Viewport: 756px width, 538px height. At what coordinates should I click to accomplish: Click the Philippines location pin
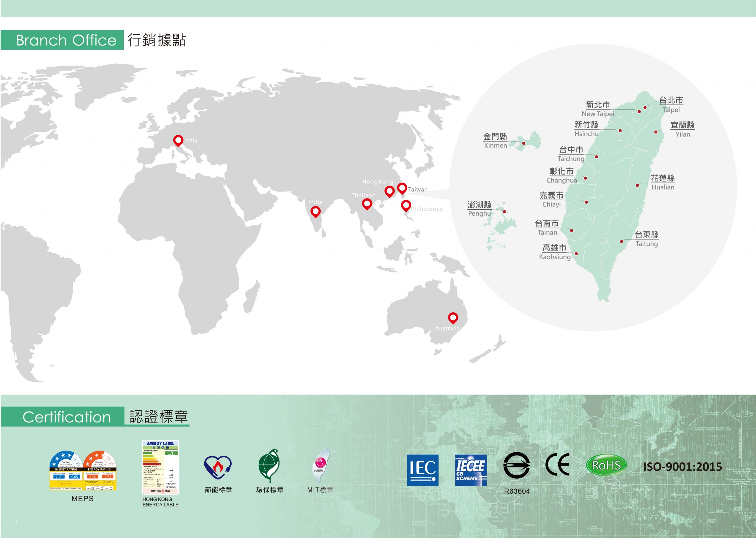406,205
